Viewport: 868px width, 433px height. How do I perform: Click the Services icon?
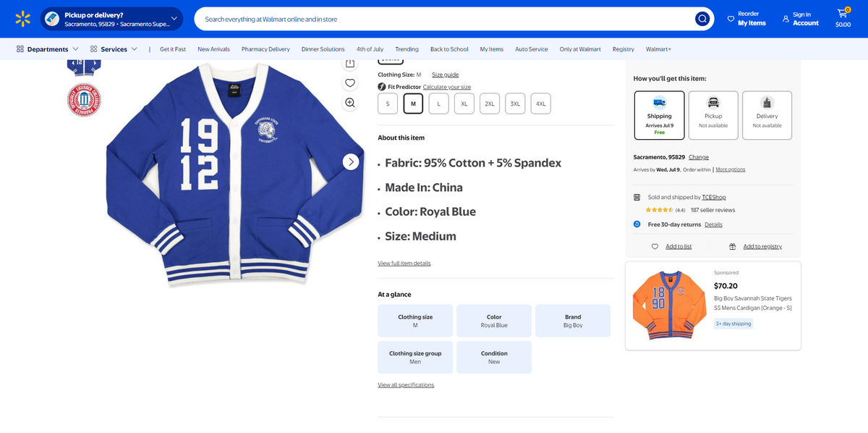(x=94, y=49)
